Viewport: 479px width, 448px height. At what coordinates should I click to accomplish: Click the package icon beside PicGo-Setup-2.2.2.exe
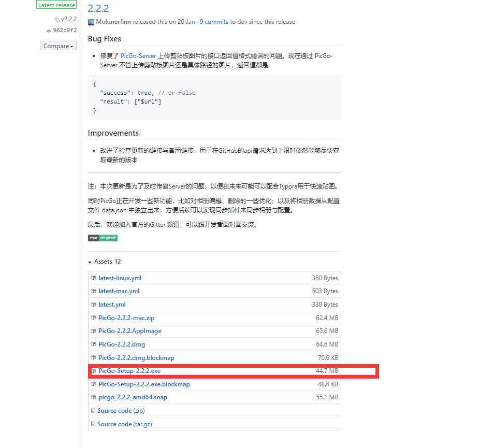pos(94,371)
